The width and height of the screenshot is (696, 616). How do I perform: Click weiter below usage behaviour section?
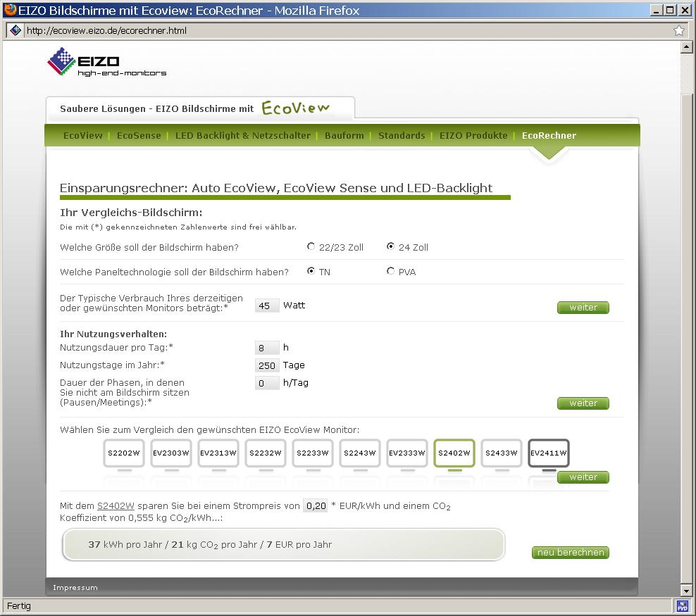(x=583, y=403)
